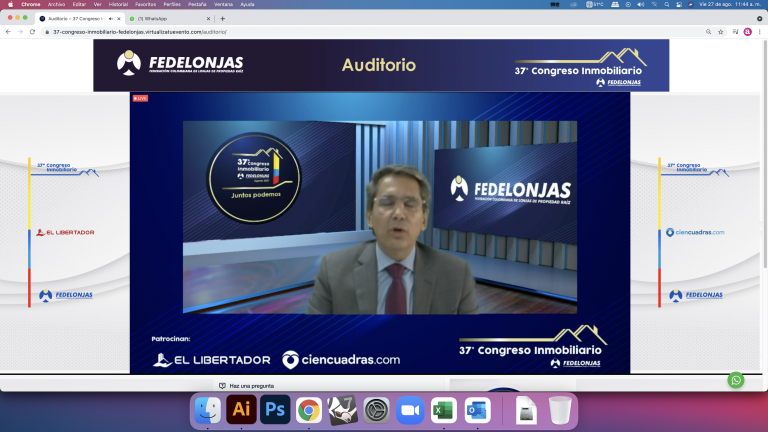Image resolution: width=768 pixels, height=432 pixels.
Task: Open a new browser tab
Action: 222,19
